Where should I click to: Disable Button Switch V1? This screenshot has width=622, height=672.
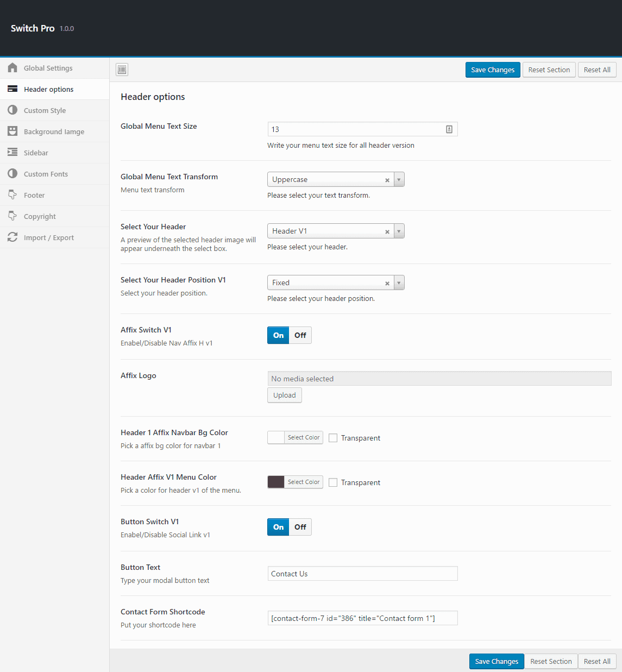coord(300,527)
